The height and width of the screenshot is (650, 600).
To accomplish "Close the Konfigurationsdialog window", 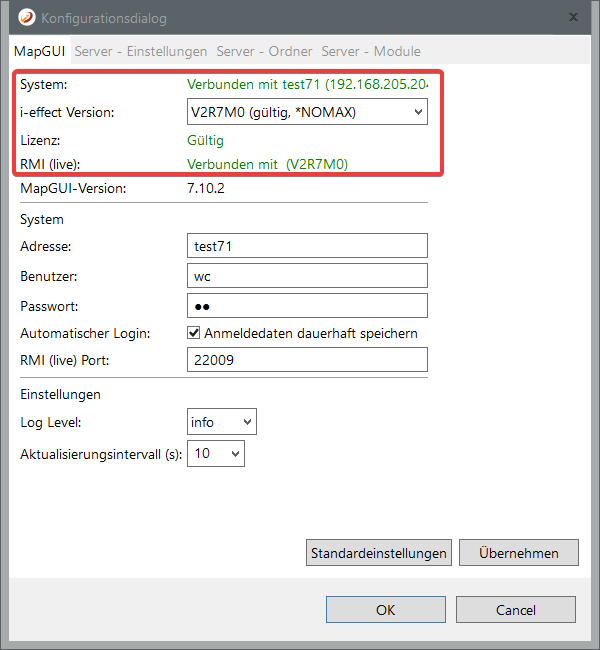I will tap(573, 18).
